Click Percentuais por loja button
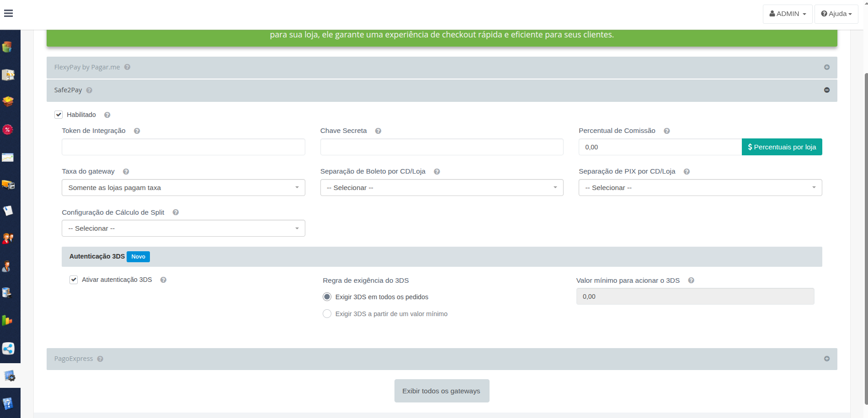This screenshot has height=418, width=868. pyautogui.click(x=782, y=147)
